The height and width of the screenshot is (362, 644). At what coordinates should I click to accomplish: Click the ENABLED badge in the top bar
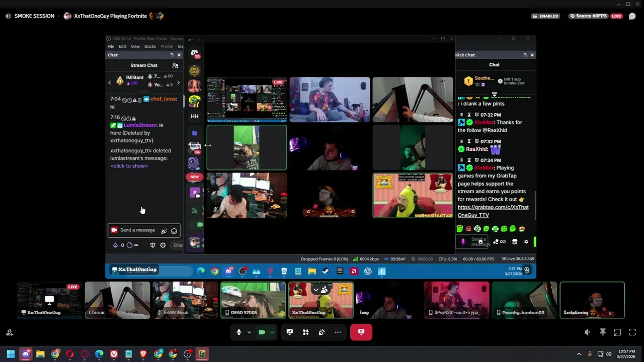(546, 16)
